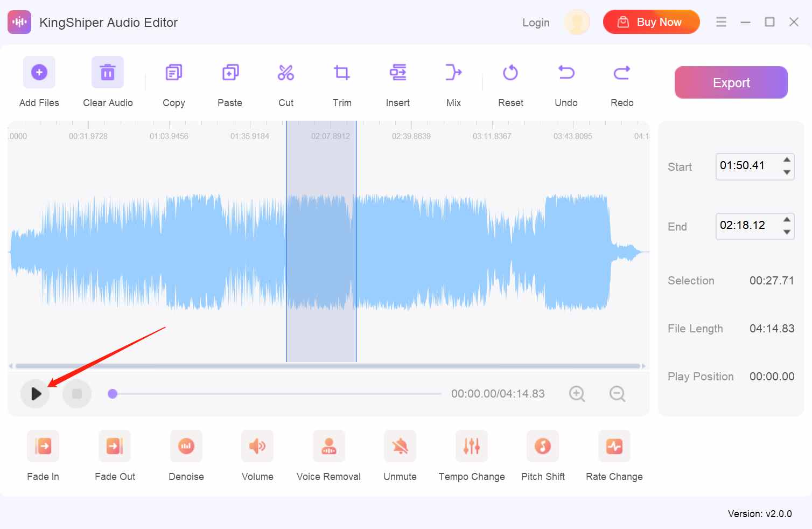Viewport: 812px width, 529px height.
Task: Open the Tempo Change effect
Action: tap(472, 446)
